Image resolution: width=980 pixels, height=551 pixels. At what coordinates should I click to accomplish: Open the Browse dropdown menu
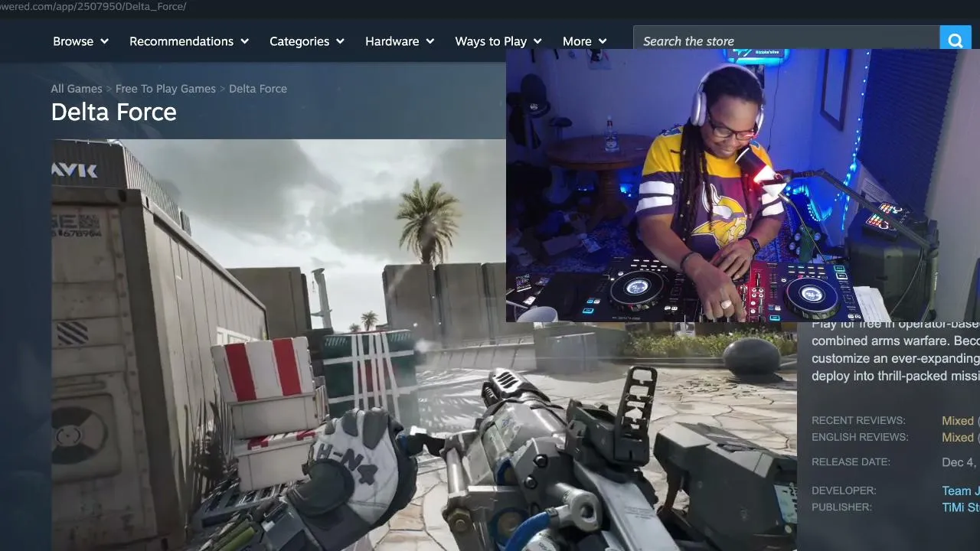click(80, 41)
